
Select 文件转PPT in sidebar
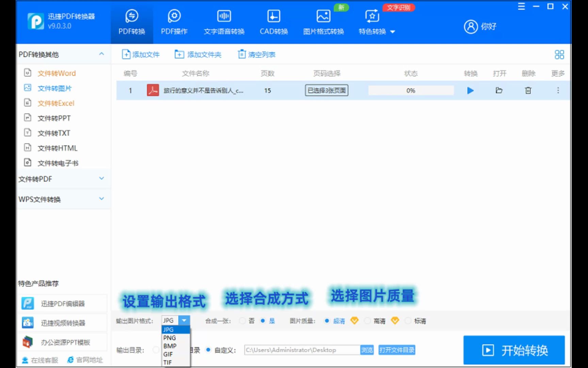click(x=54, y=118)
